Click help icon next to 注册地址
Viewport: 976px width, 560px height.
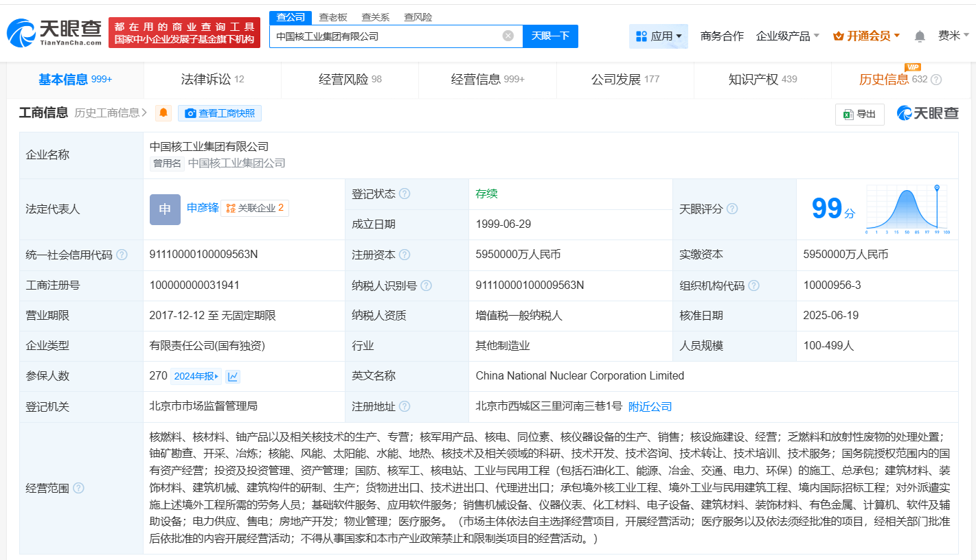pos(405,407)
